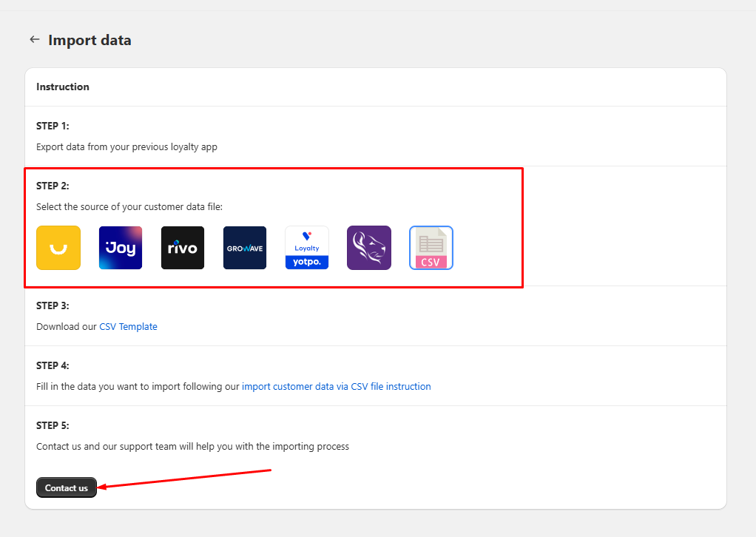The height and width of the screenshot is (537, 756).
Task: Choose the purple LoyaltyLion icon
Action: click(369, 248)
